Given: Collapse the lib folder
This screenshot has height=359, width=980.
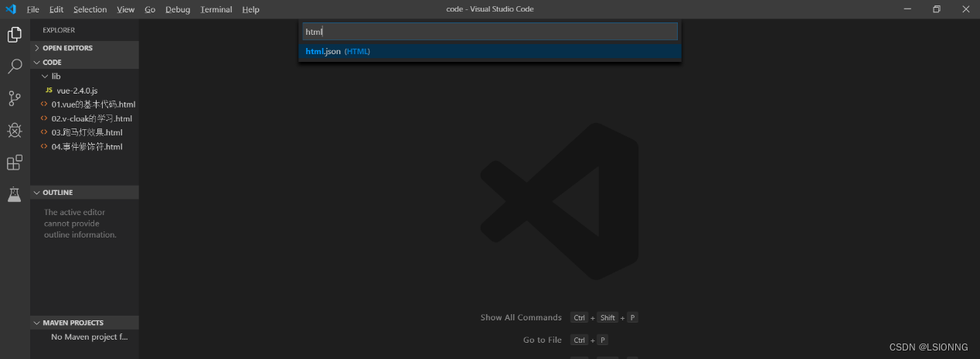Looking at the screenshot, I should point(85,77).
